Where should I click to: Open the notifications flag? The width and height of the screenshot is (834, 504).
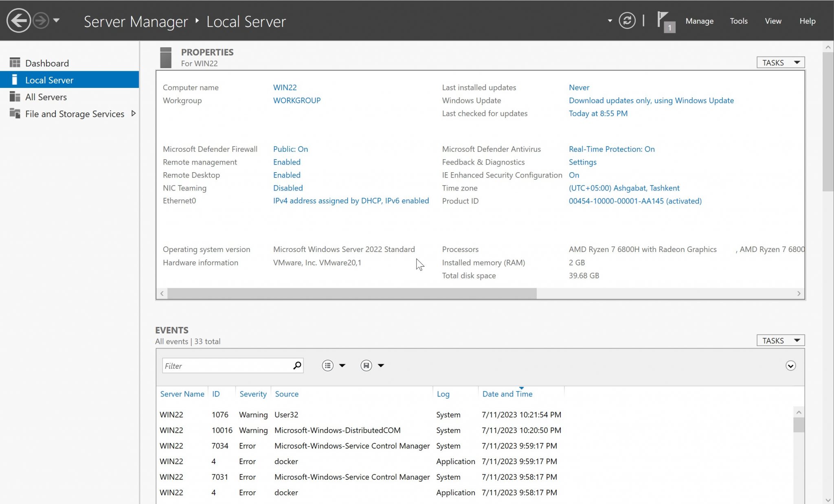pyautogui.click(x=663, y=20)
